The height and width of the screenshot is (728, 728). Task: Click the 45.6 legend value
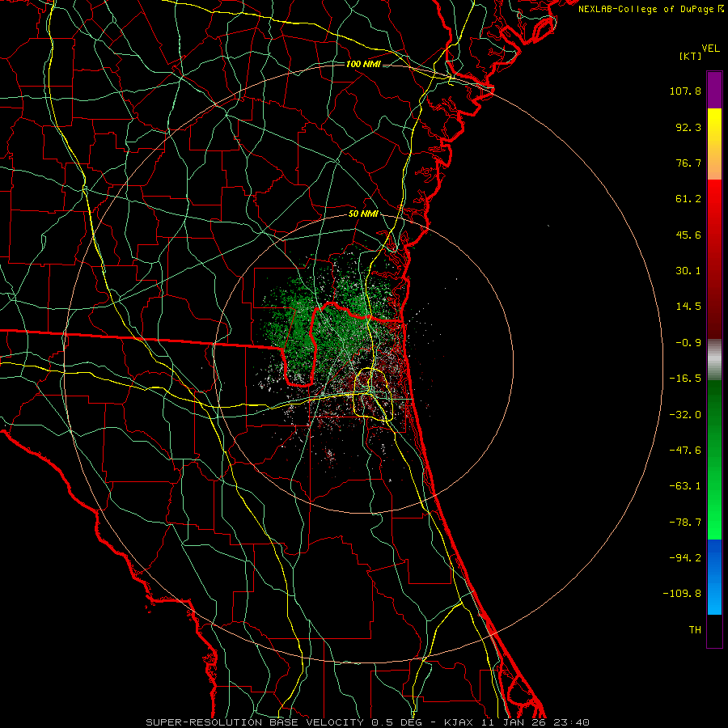click(688, 235)
